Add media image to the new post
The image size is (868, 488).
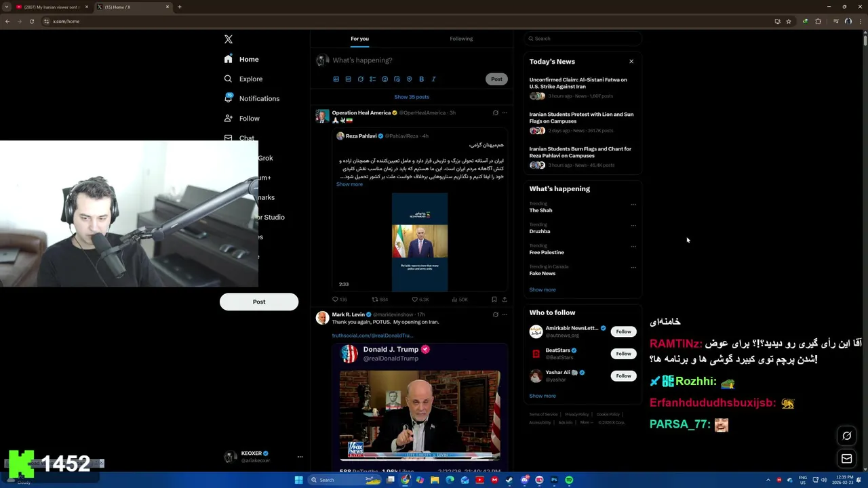coord(336,79)
